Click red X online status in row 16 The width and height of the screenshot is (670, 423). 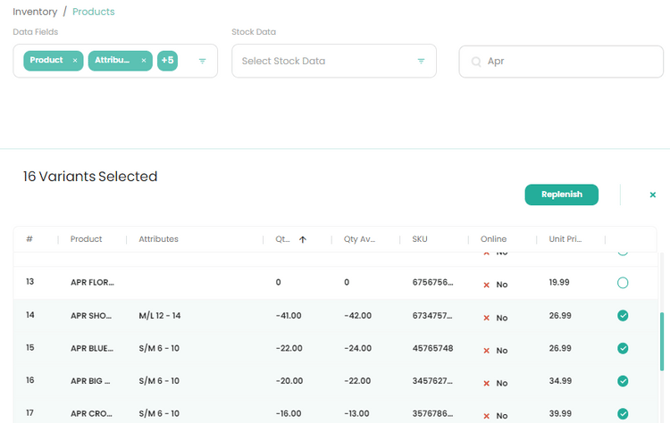[486, 382]
